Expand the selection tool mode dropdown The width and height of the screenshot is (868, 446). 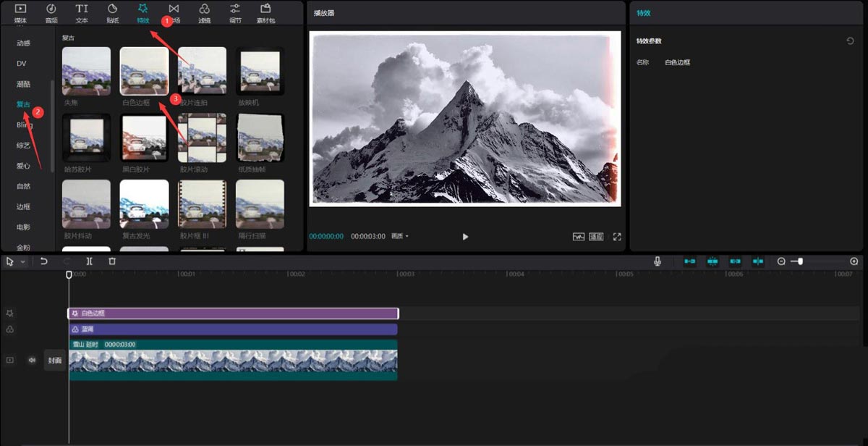(x=23, y=261)
